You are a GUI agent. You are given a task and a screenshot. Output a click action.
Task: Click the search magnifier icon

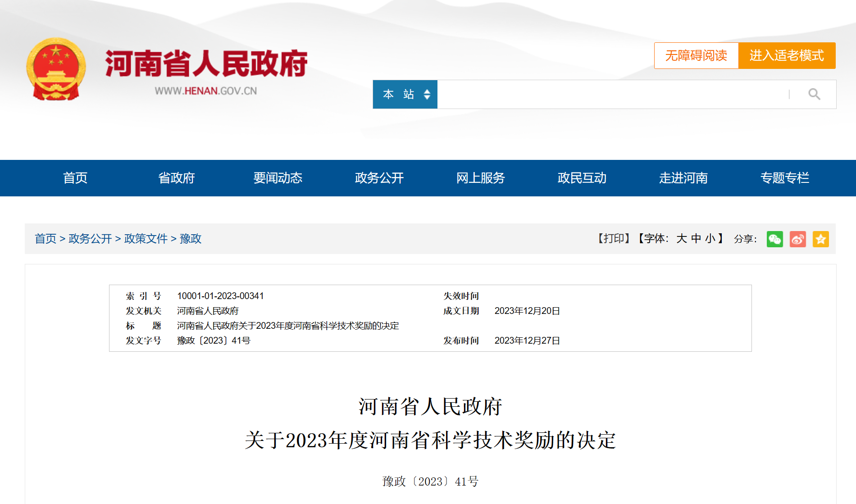[814, 94]
